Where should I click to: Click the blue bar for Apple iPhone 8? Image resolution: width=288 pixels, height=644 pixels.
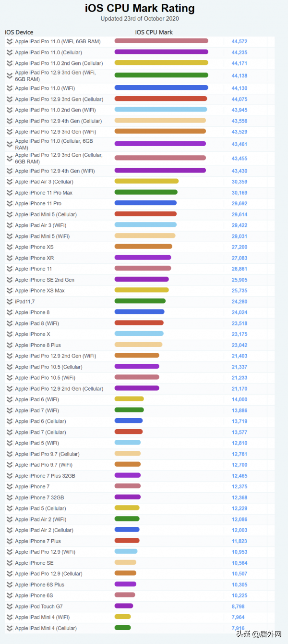tap(139, 312)
